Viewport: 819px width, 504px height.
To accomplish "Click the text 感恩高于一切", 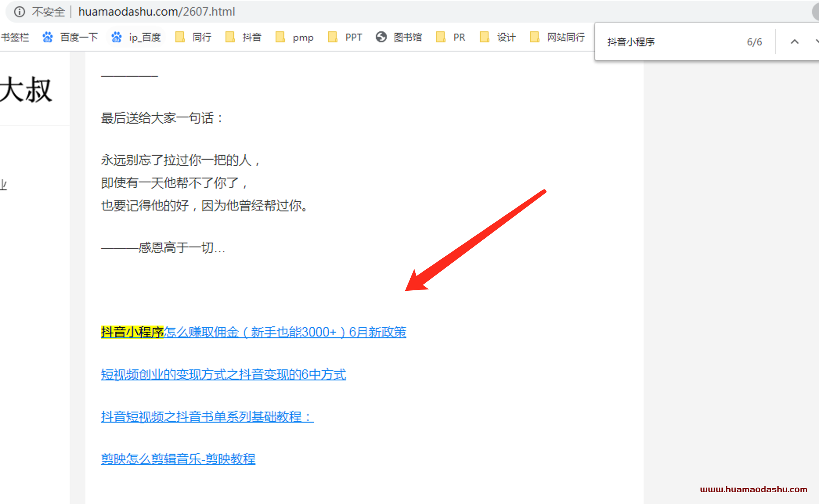I will coord(176,248).
